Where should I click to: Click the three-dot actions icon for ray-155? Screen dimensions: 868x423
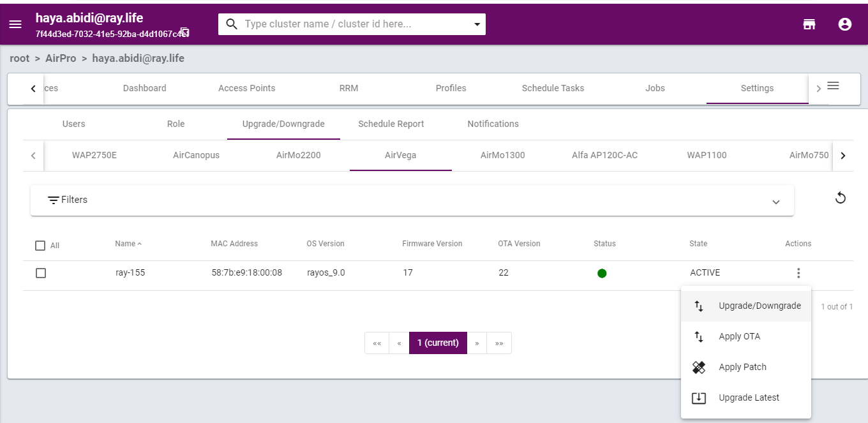[x=798, y=273]
